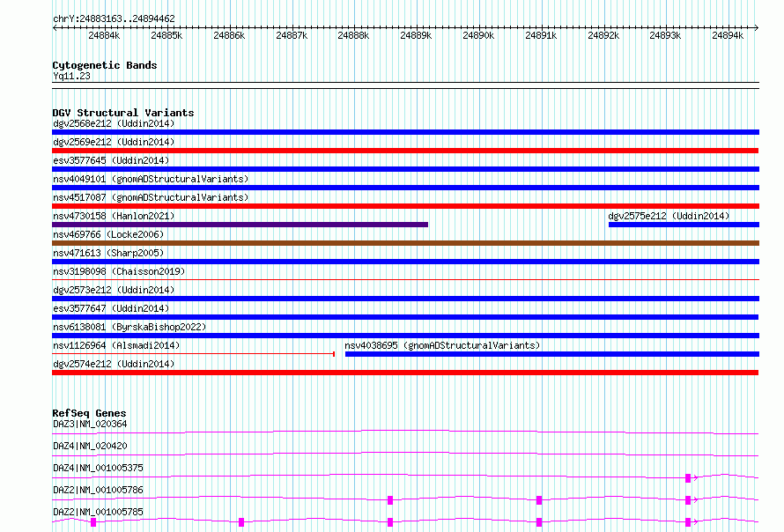Image resolution: width=784 pixels, height=532 pixels.
Task: Select the nsv6138081 ByrskaBishop2022 label
Action: [x=129, y=327]
